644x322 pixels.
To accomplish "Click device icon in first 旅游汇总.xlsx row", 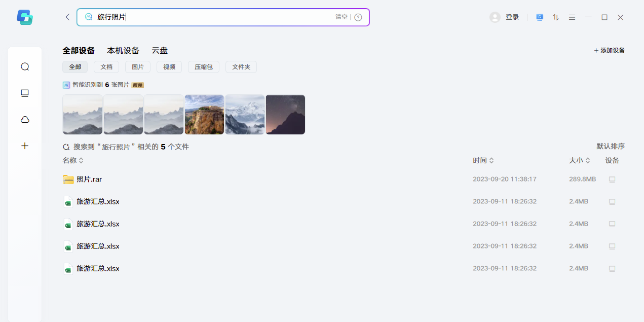I will [x=612, y=202].
